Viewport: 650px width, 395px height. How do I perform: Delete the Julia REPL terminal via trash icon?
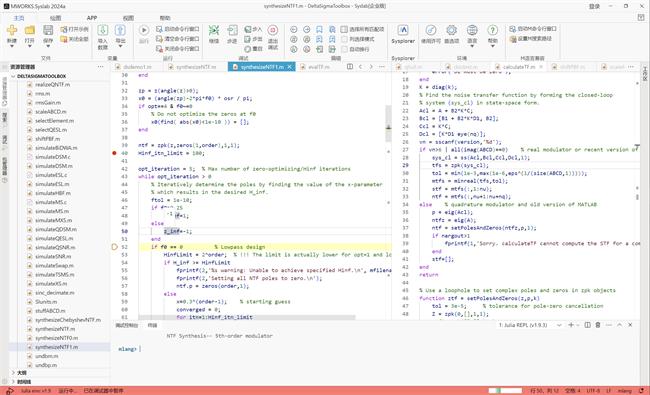tap(598, 325)
